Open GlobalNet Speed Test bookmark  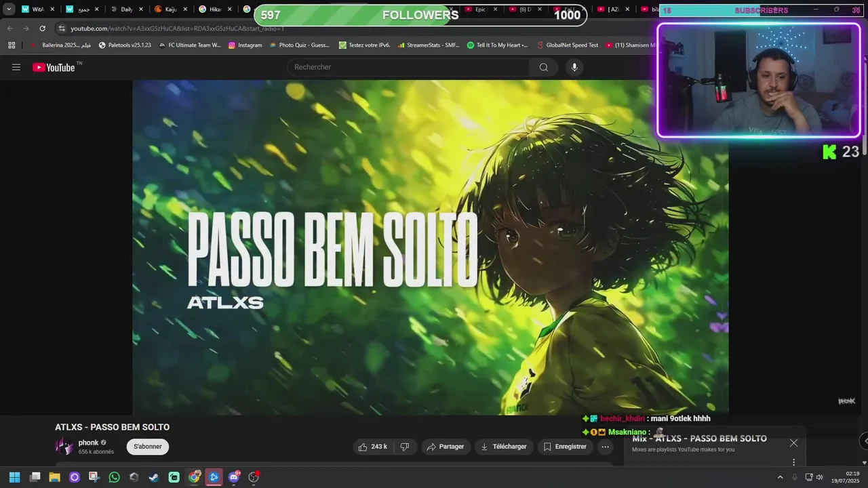(x=566, y=45)
